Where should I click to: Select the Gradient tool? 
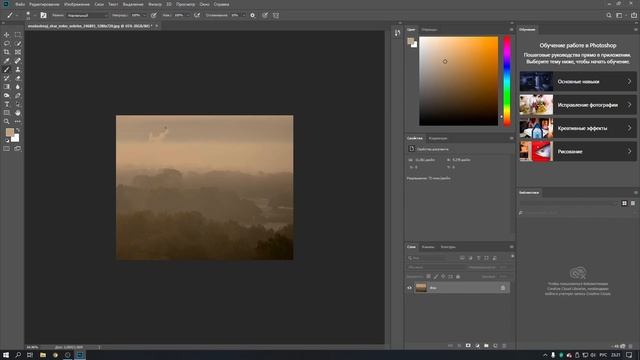click(7, 87)
